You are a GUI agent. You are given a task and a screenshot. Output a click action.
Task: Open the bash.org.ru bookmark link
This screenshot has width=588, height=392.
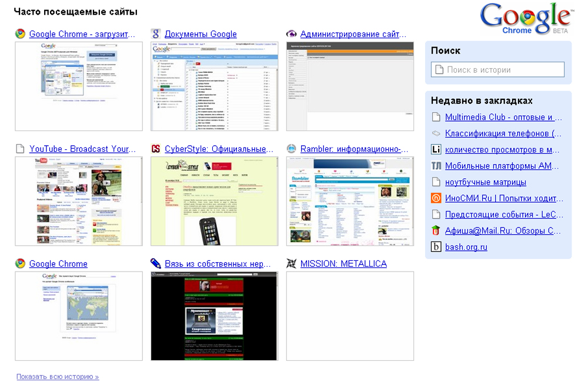point(466,247)
